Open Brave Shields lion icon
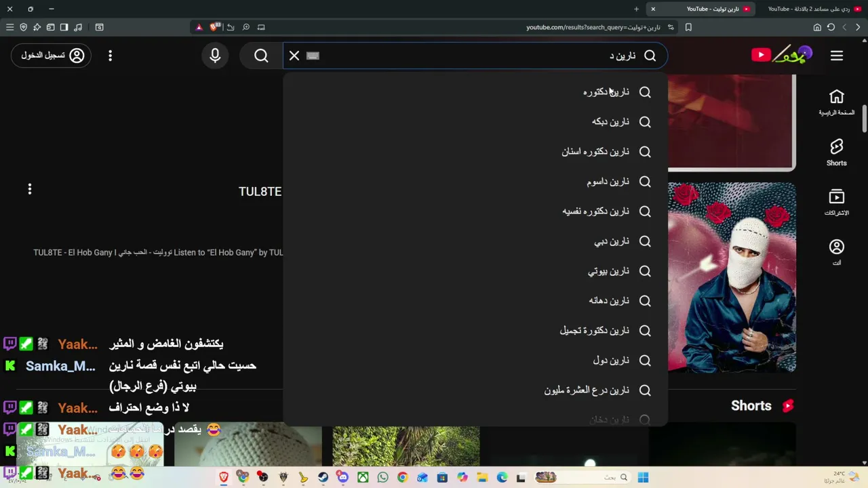The image size is (868, 488). (214, 27)
